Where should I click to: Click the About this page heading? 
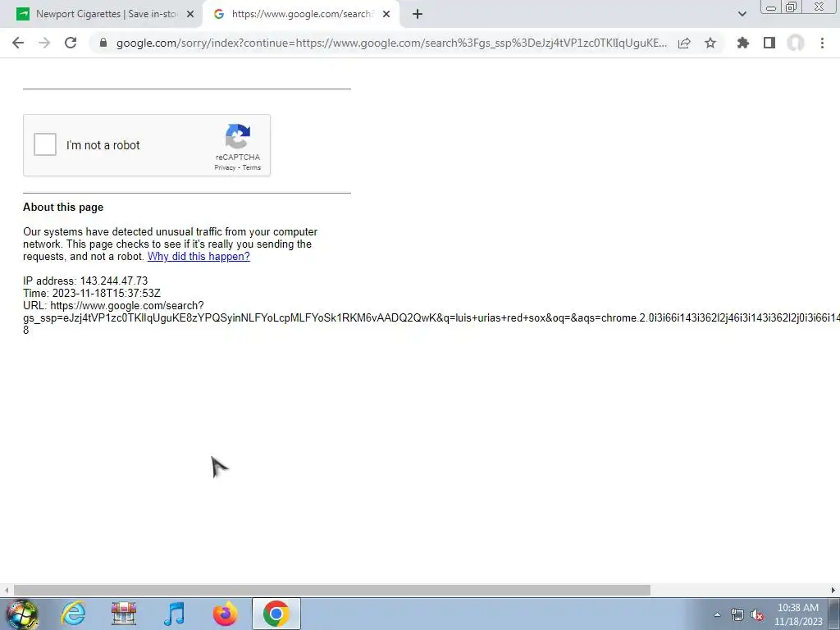coord(63,208)
